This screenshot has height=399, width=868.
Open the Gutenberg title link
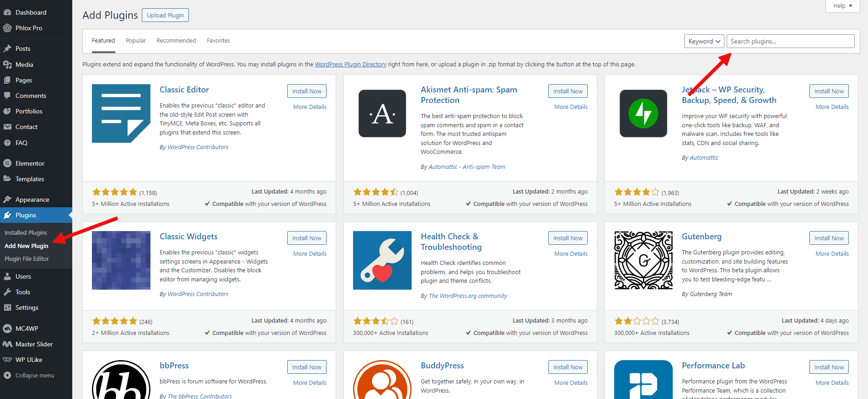tap(702, 237)
